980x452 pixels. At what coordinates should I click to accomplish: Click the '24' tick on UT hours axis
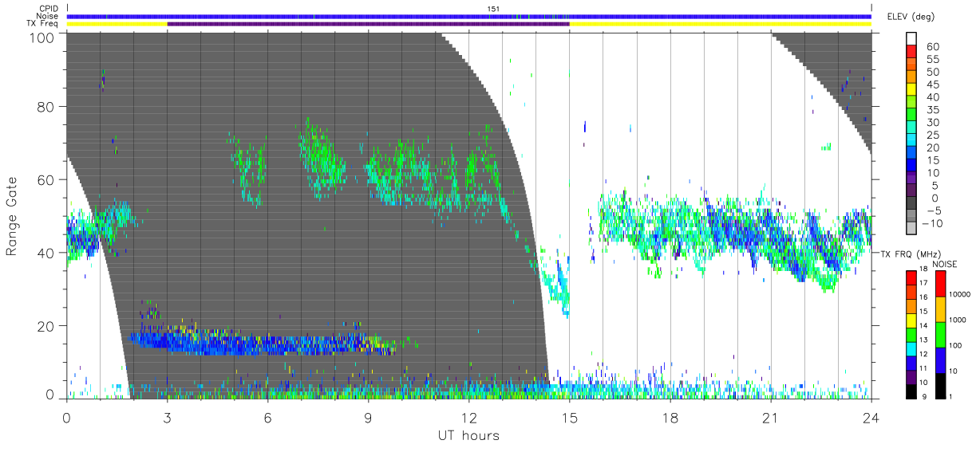[x=871, y=416]
